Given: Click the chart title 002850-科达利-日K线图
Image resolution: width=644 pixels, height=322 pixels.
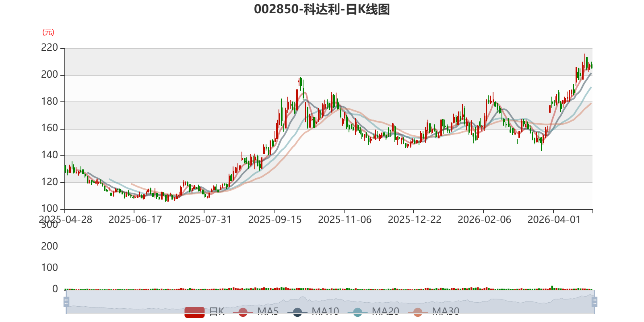Looking at the screenshot, I should pyautogui.click(x=322, y=9).
